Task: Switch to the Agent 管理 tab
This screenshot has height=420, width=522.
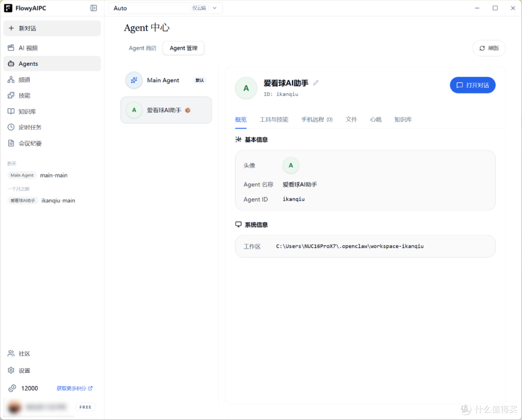Action: pos(184,48)
